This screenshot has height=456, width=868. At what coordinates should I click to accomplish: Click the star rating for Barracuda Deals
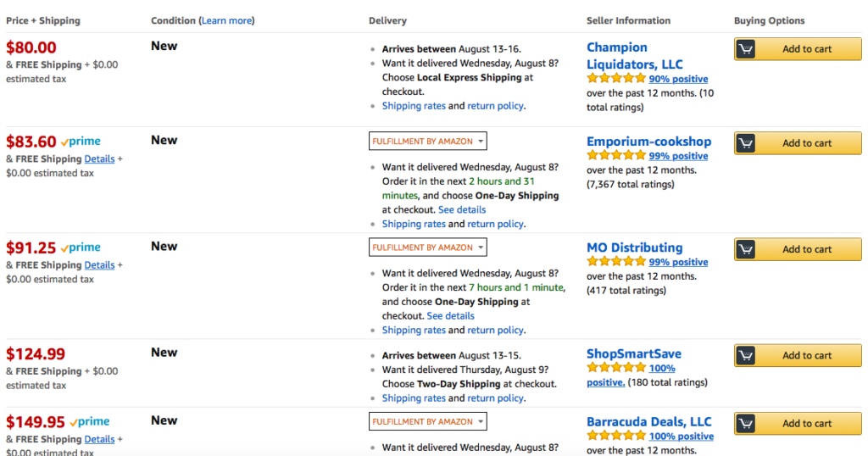616,436
